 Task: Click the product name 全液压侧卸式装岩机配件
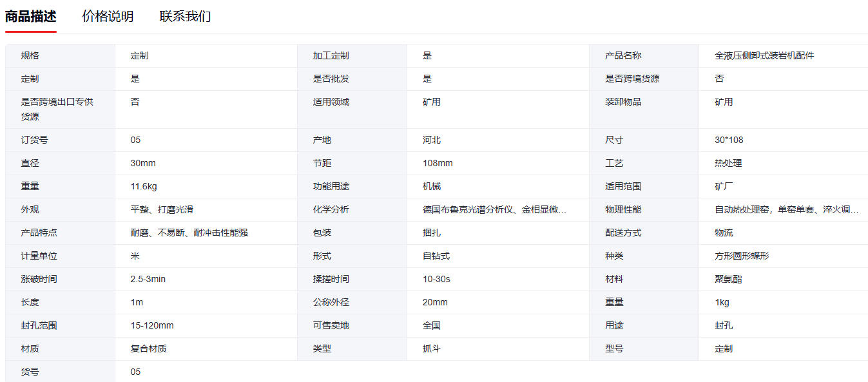pos(764,56)
